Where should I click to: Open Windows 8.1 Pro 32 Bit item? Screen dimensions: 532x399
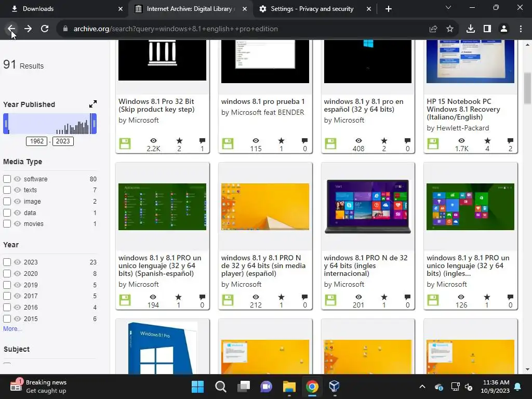tap(156, 105)
